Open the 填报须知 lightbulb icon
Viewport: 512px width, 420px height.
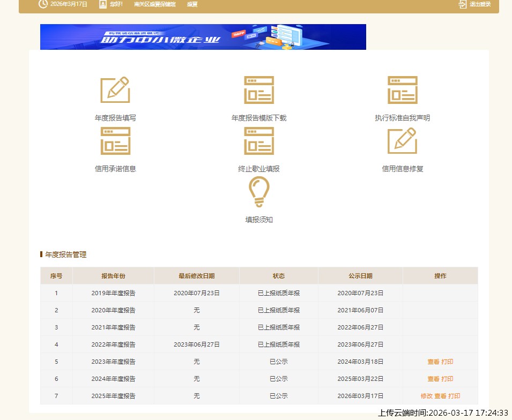coord(259,192)
